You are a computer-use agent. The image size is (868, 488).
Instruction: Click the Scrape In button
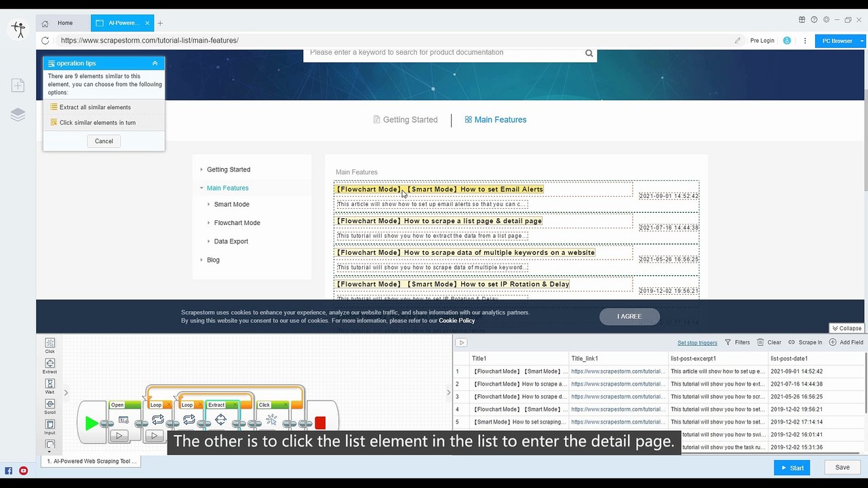tap(805, 343)
